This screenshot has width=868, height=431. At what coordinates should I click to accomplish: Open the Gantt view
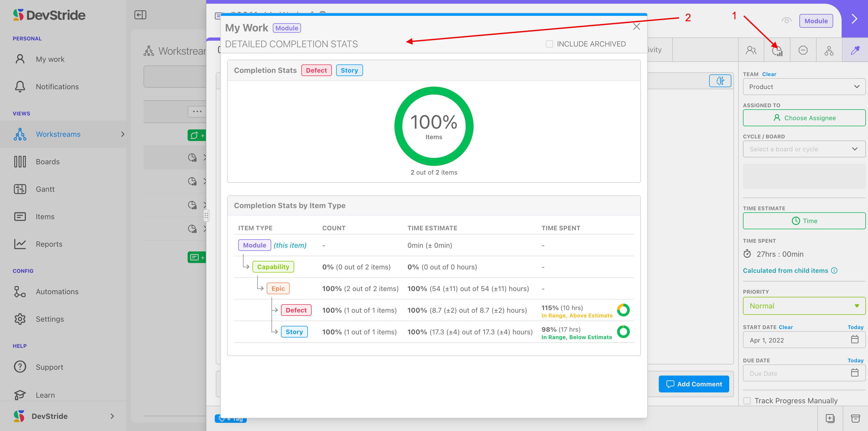pyautogui.click(x=45, y=189)
